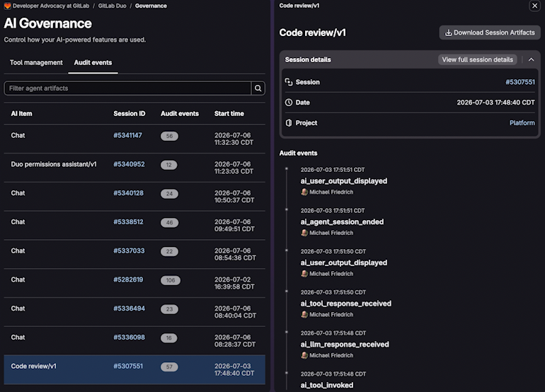Click the AI Item column header
The width and height of the screenshot is (545, 392).
[x=21, y=114]
